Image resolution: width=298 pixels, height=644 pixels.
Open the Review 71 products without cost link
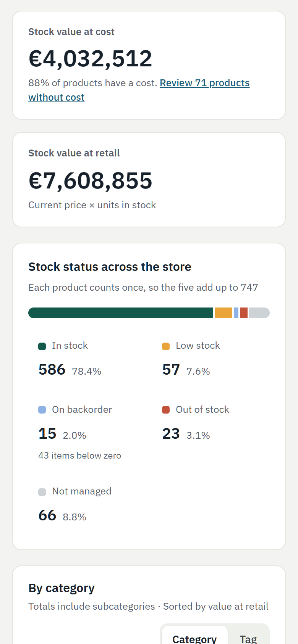204,83
